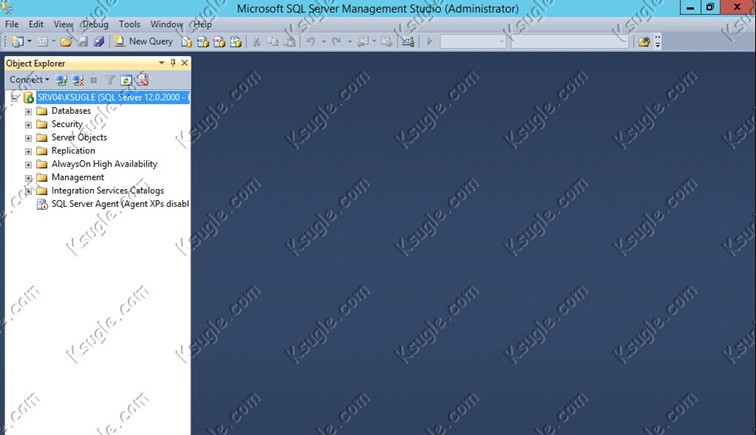The width and height of the screenshot is (756, 435).
Task: Click the Copy toolbar icon
Action: [x=273, y=42]
